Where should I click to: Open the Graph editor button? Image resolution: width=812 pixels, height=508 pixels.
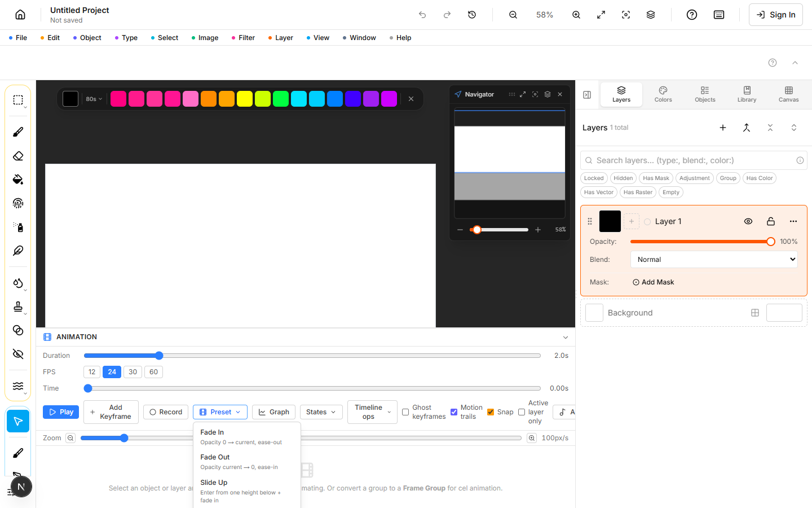pyautogui.click(x=273, y=412)
